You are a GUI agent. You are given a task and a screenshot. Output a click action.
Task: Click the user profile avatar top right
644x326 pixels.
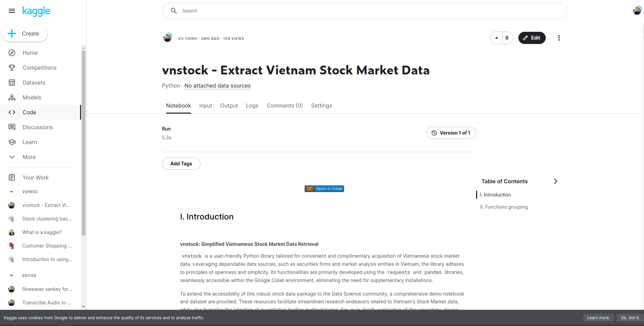point(637,10)
